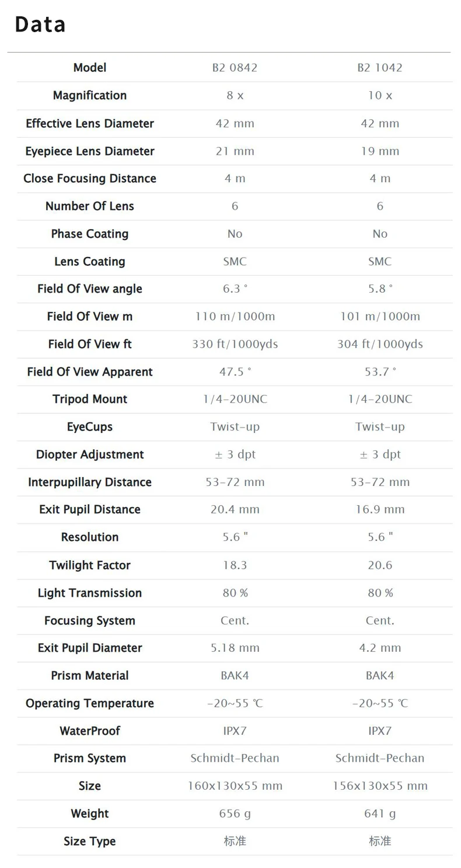Click the Data heading
Image resolution: width=461 pixels, height=868 pixels.
40,25
